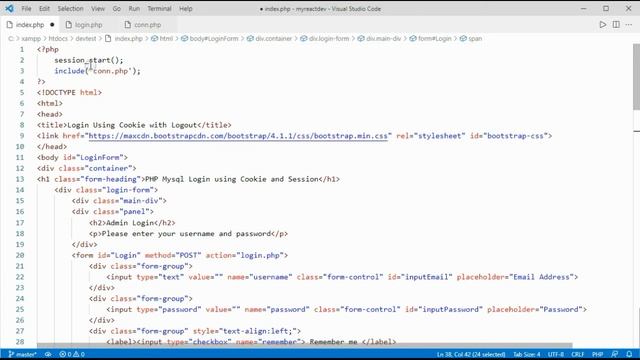Click style="text-align:left;" on line 27
The height and width of the screenshot is (360, 640).
[244, 331]
